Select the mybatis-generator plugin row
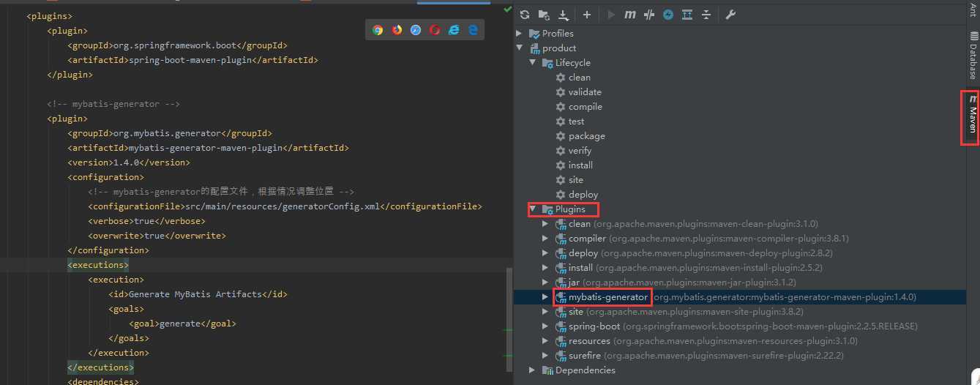980x385 pixels. (x=739, y=297)
